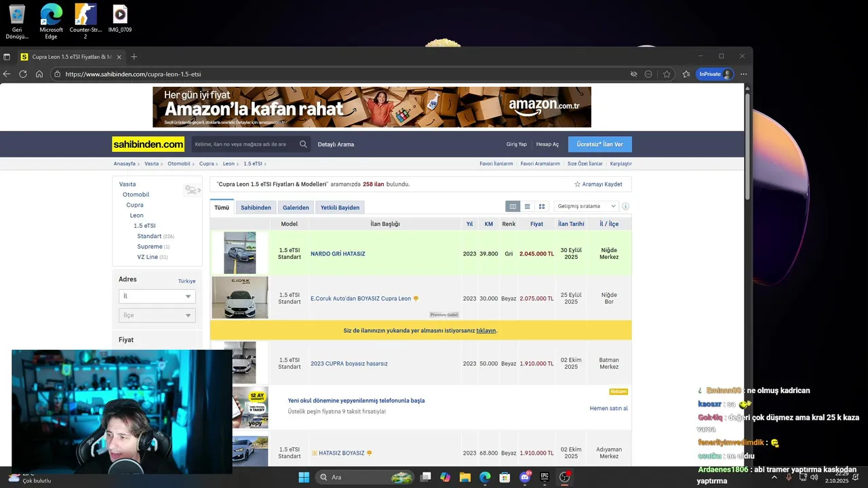Click the Amazon banner advertisement
868x488 pixels.
(x=372, y=107)
